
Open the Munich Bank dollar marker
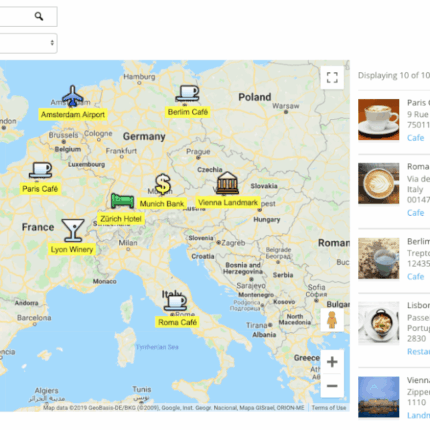tap(163, 184)
